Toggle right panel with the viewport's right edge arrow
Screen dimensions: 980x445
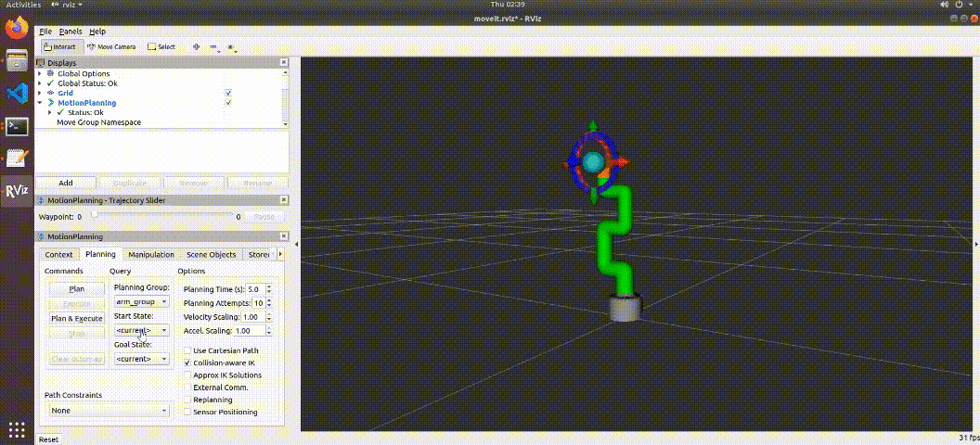tap(977, 244)
